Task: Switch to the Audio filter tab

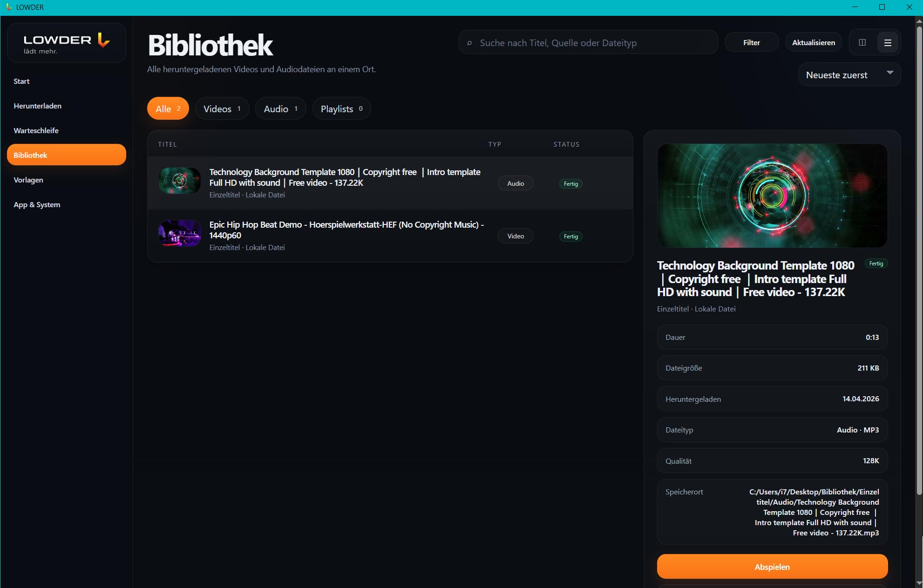Action: point(280,108)
